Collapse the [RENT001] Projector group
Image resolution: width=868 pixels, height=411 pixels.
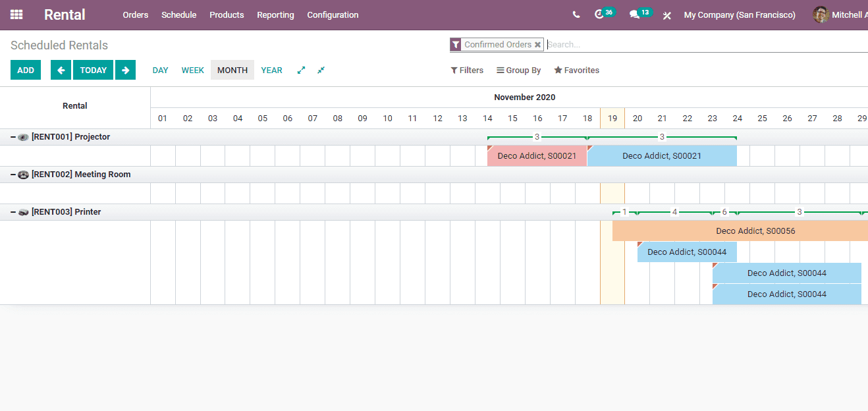[x=13, y=137]
